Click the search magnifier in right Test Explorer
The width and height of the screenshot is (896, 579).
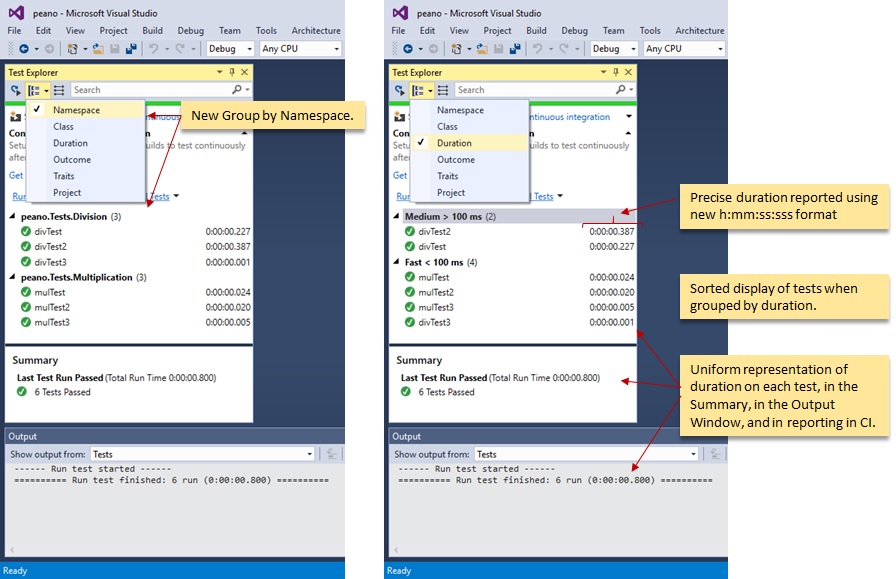tap(621, 90)
